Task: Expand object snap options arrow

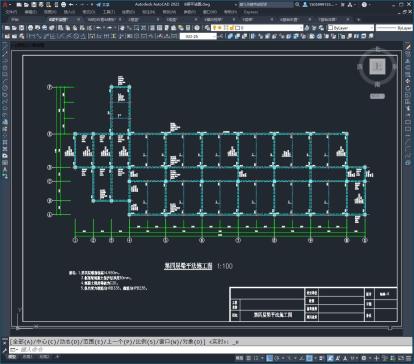Action: [x=315, y=358]
